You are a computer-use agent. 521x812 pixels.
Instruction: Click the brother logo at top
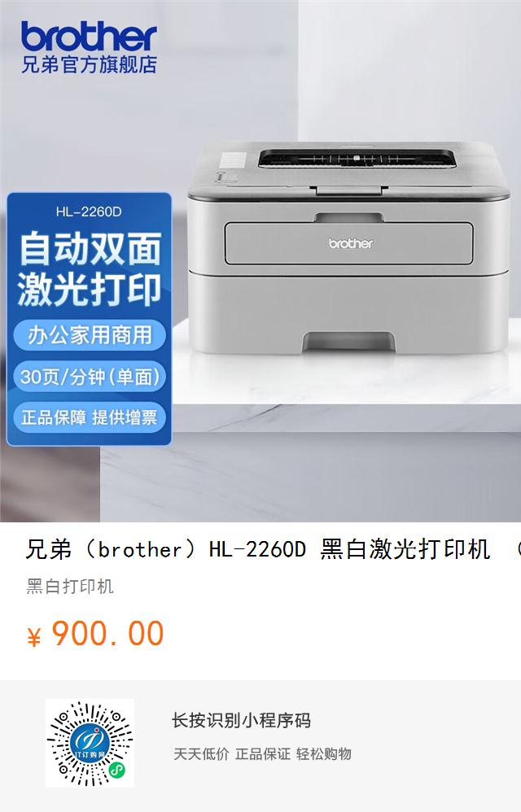(x=89, y=36)
